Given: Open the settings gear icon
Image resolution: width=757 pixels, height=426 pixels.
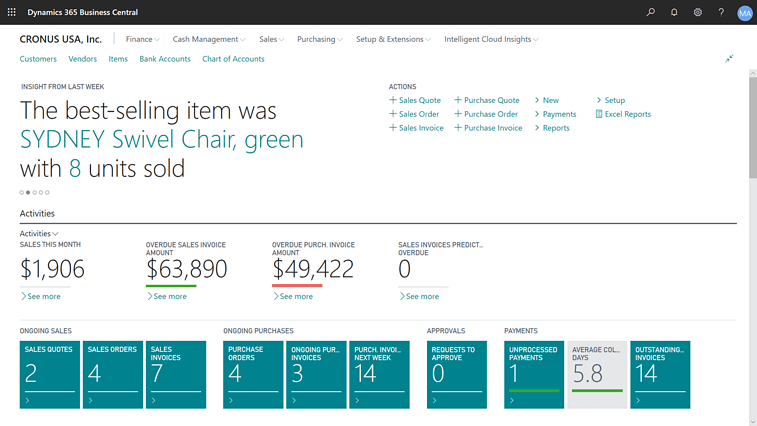Looking at the screenshot, I should pos(698,12).
